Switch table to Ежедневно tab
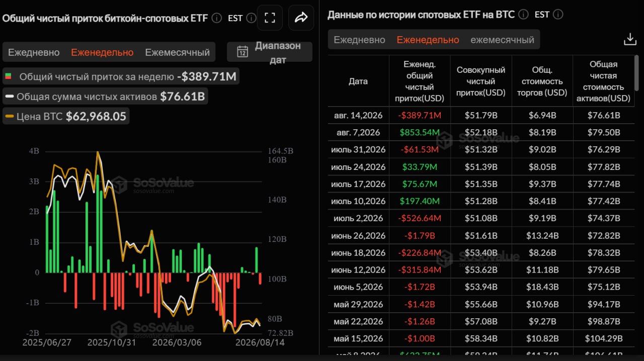 click(x=359, y=40)
